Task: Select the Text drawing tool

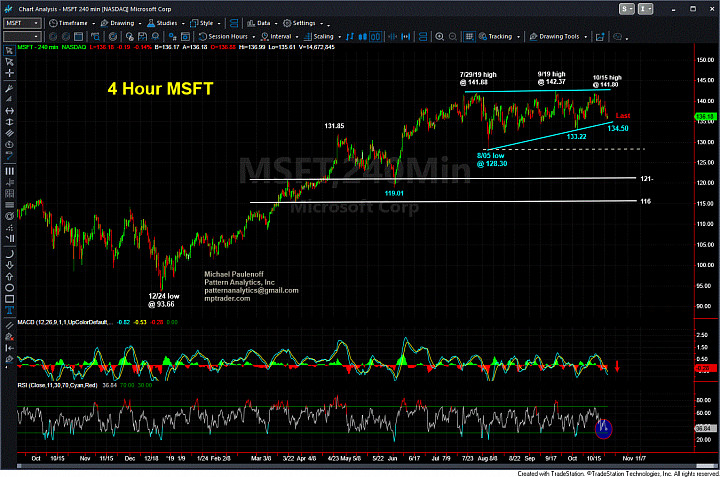Action: pos(9,310)
